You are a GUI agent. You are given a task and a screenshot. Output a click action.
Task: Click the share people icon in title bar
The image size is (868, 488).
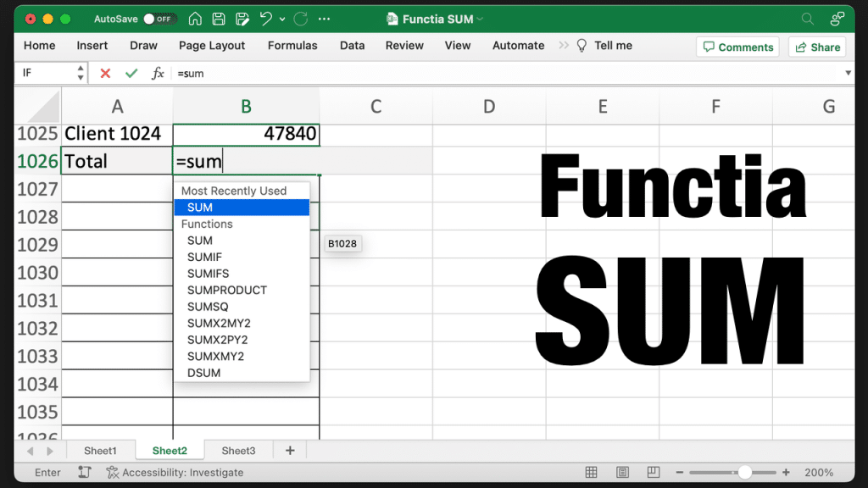click(837, 19)
